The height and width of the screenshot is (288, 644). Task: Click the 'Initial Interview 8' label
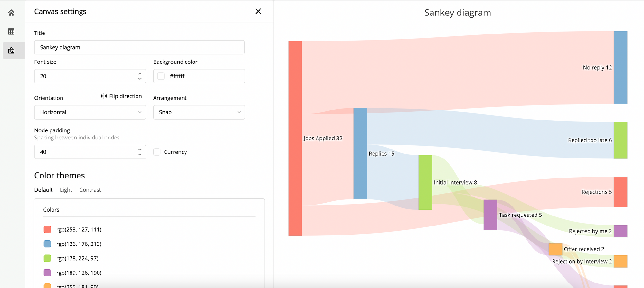point(455,182)
